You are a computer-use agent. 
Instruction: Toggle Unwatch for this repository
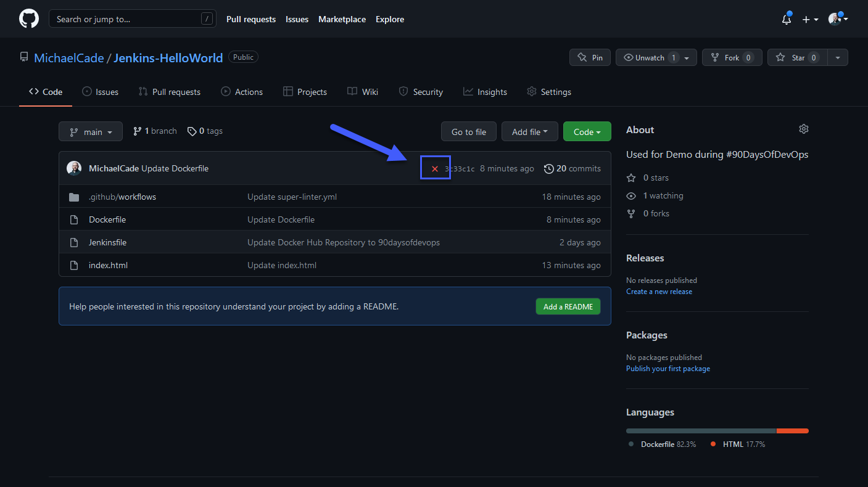point(650,57)
